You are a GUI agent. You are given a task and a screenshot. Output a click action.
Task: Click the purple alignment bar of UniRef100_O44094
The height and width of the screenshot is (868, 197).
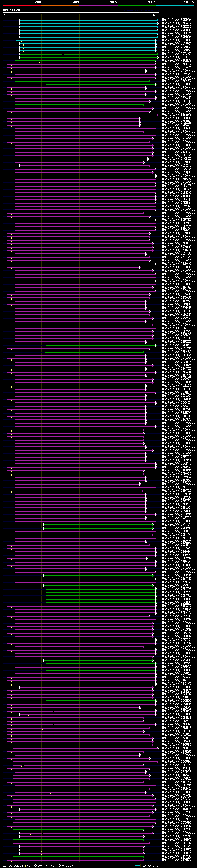coord(86,551)
